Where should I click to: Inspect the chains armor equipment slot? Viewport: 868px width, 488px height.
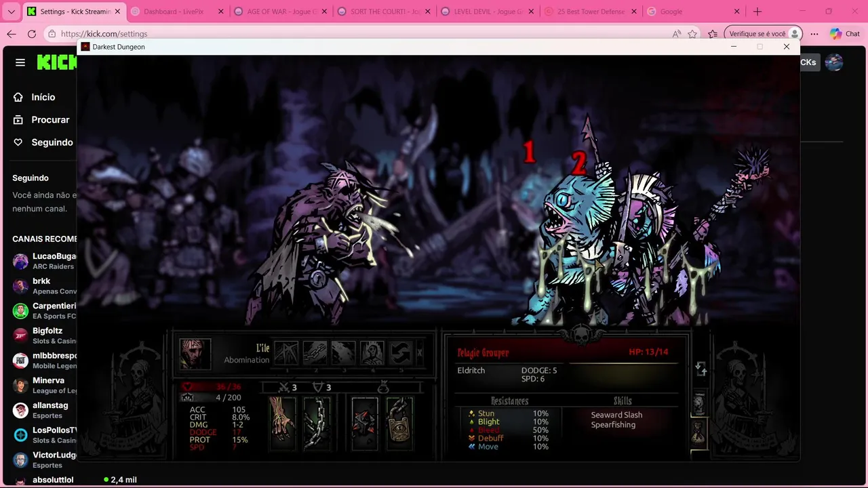(317, 422)
